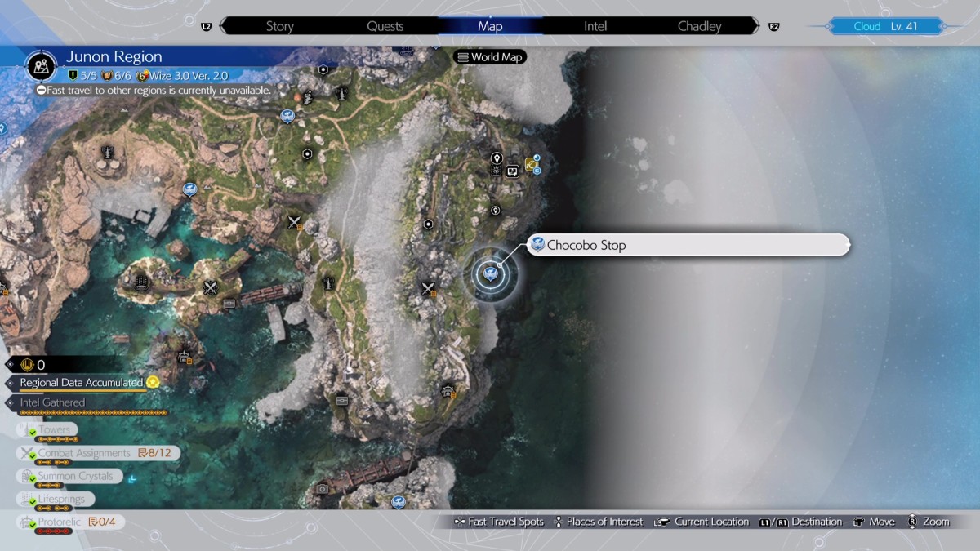Switch to the Intel tab

click(x=595, y=26)
